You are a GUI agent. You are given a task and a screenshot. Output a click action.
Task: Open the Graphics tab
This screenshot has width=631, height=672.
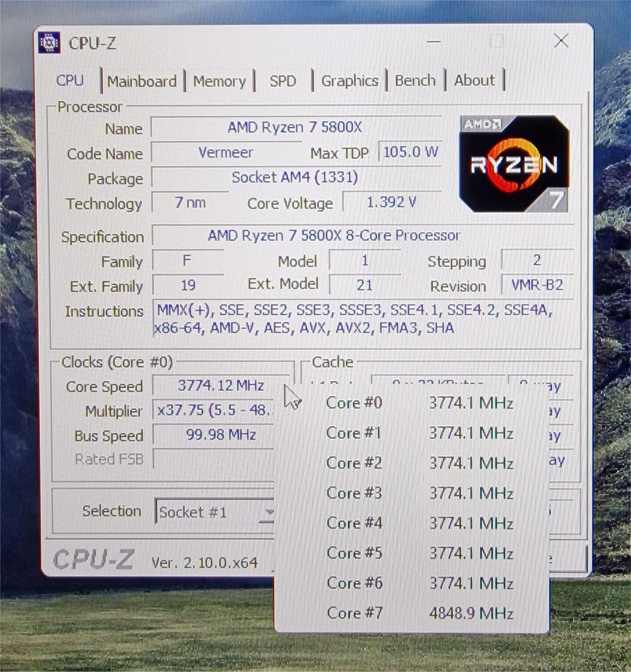click(350, 81)
